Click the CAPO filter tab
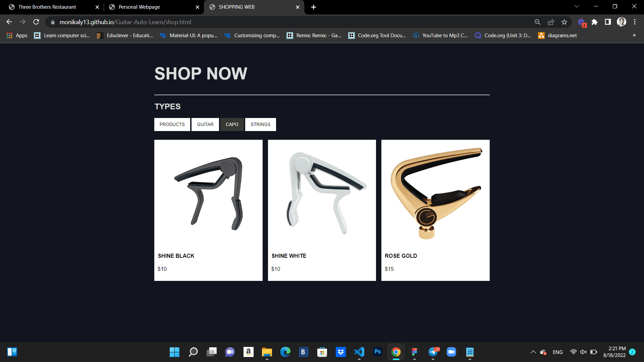This screenshot has height=362, width=644. coord(232,124)
